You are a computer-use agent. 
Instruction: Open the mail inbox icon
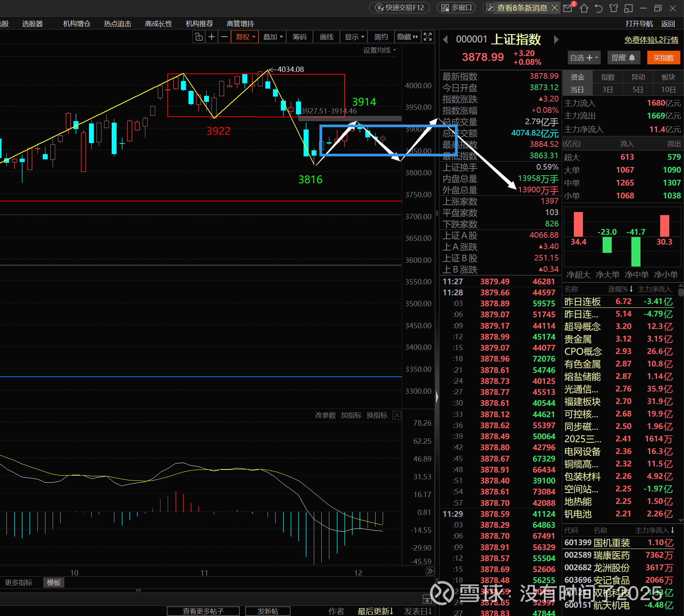click(x=568, y=8)
